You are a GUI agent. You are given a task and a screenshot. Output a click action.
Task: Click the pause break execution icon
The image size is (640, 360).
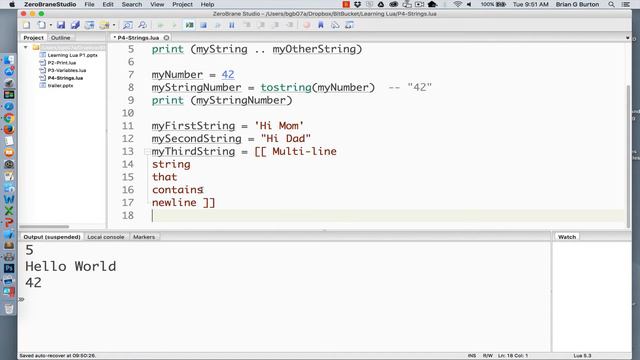pos(232,25)
